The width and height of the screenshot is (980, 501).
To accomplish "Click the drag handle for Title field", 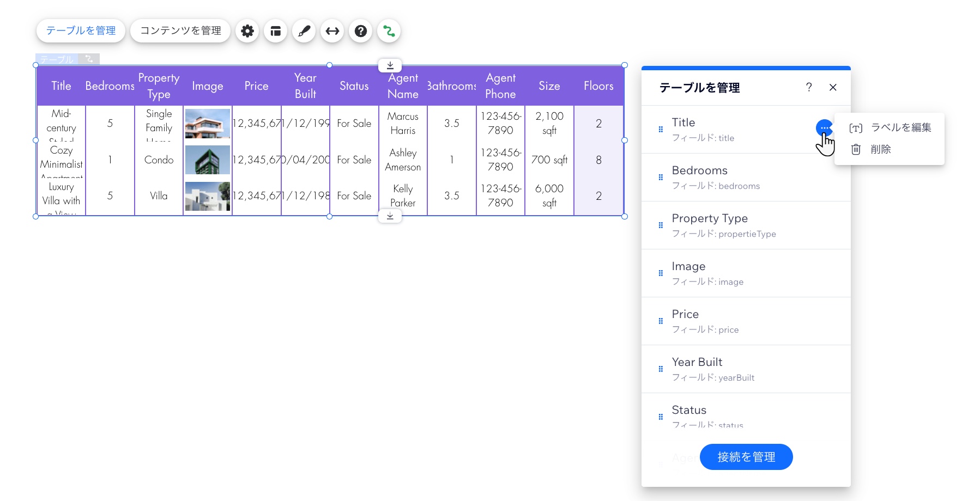I will [661, 130].
